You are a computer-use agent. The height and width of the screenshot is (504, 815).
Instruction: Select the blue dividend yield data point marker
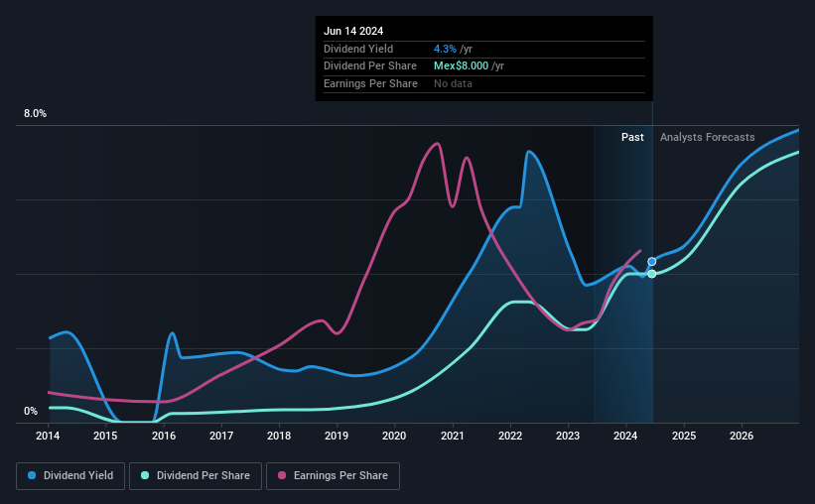pyautogui.click(x=652, y=262)
